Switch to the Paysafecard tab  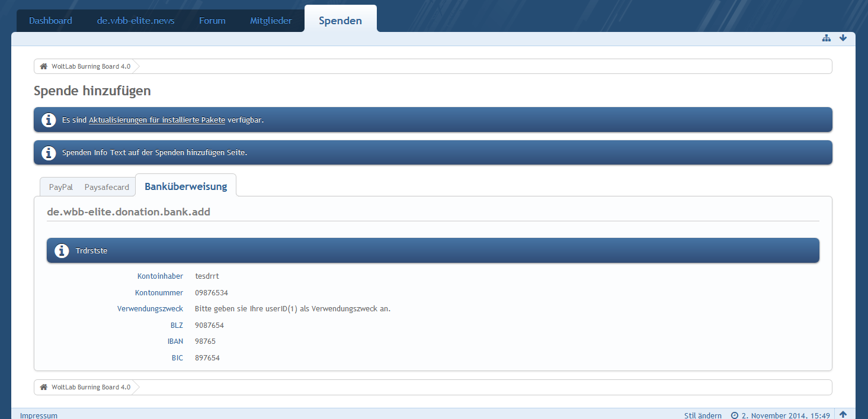tap(107, 187)
